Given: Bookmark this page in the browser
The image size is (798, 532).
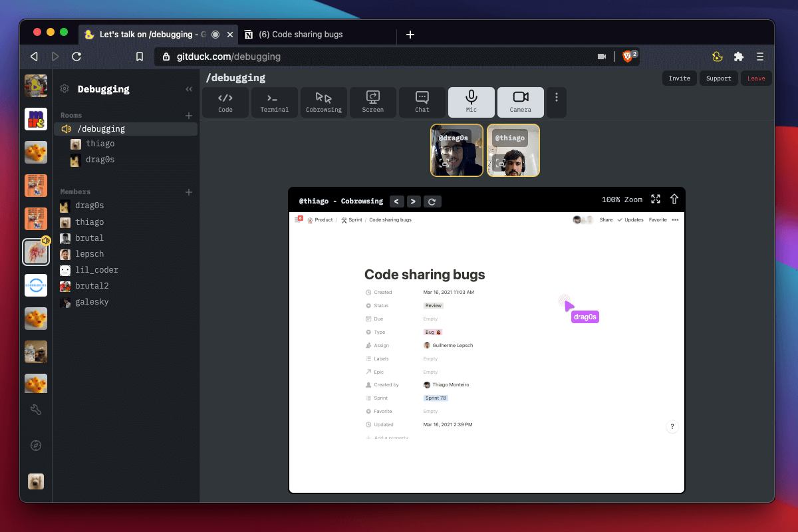Looking at the screenshot, I should [x=140, y=57].
